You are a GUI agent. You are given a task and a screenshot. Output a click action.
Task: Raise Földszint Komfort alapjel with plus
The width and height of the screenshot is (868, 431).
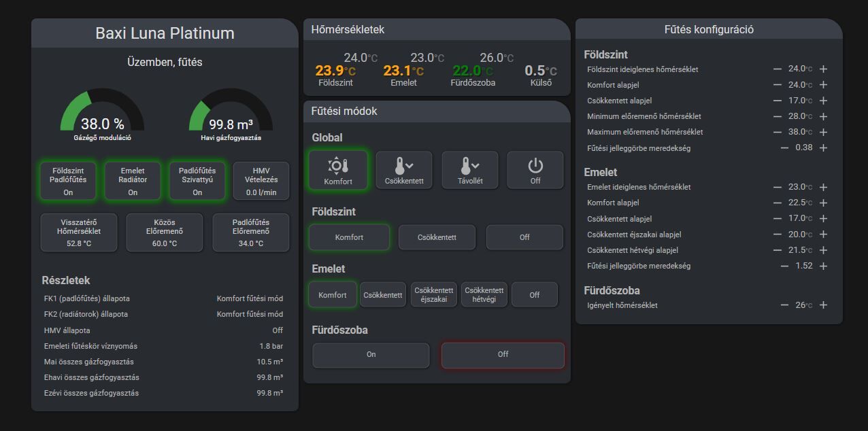tap(823, 85)
